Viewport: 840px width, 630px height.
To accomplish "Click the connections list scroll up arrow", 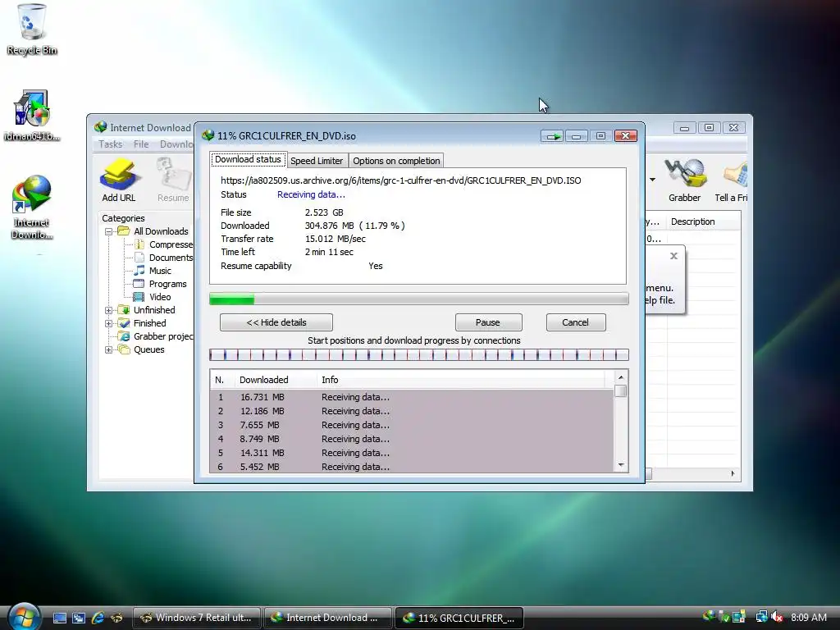I will (x=621, y=377).
